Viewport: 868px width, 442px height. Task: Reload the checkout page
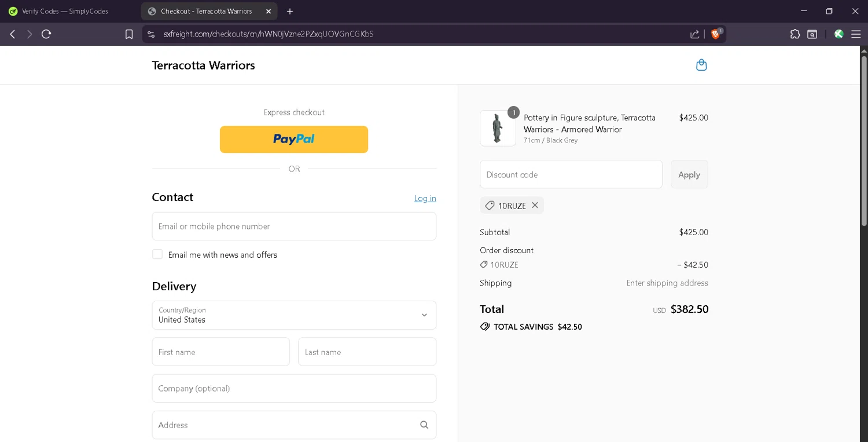[46, 34]
